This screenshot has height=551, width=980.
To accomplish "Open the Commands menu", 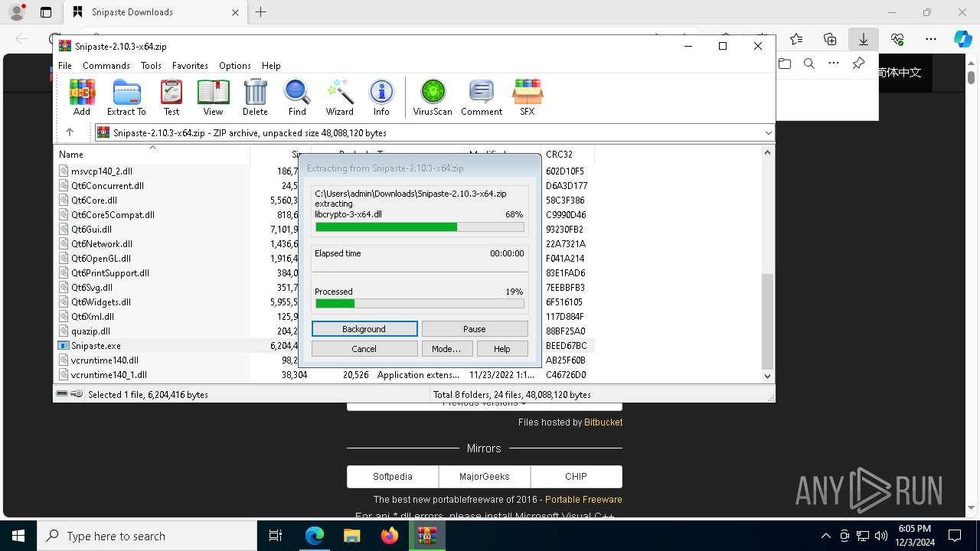I will (106, 66).
